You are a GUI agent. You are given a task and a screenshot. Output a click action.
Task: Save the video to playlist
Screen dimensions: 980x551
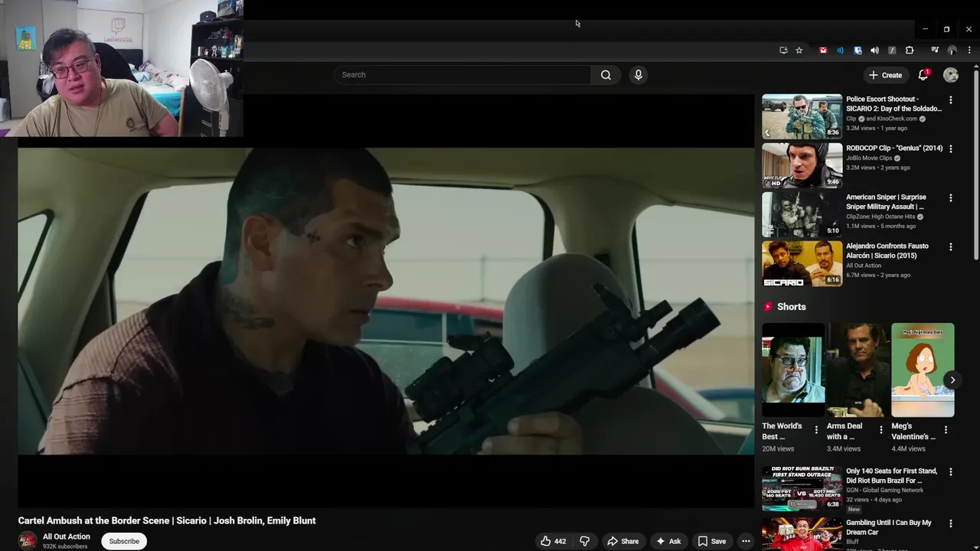(x=711, y=541)
